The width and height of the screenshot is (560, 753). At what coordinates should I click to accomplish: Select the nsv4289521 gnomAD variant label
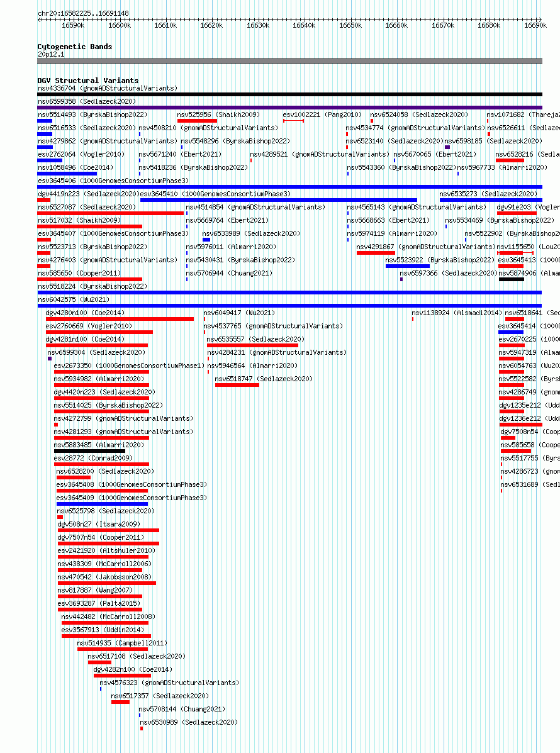(x=320, y=154)
